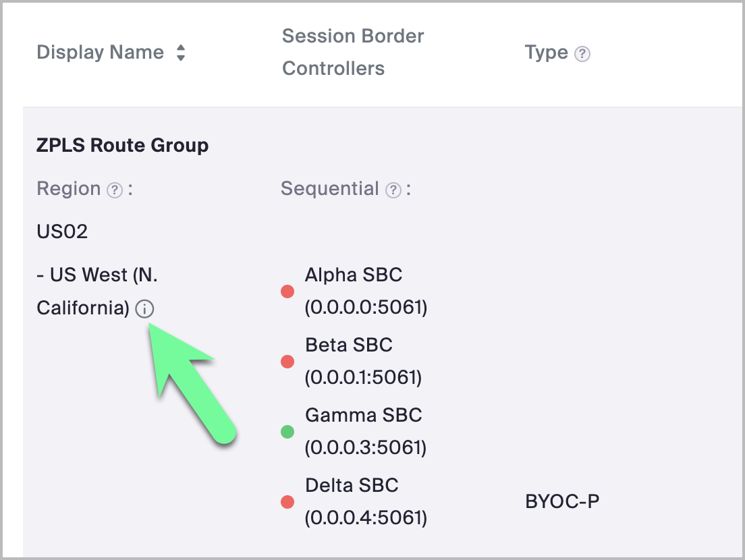This screenshot has height=560, width=745.
Task: Click Session Border Controllers column header
Action: 352,52
